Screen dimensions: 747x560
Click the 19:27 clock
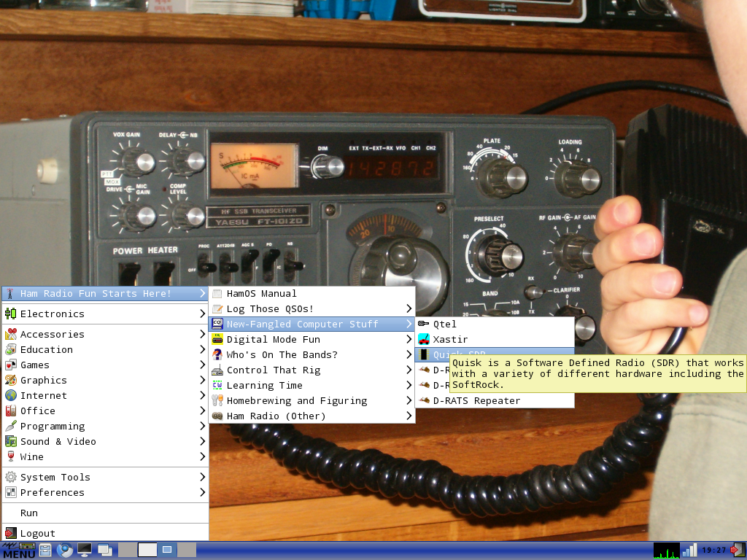(x=713, y=551)
